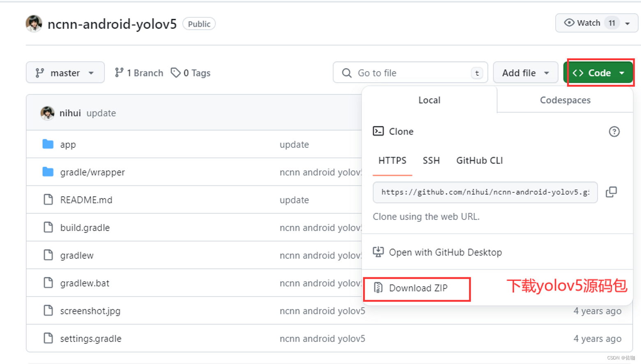Open the 'update' commit message on README.md row

click(x=294, y=200)
